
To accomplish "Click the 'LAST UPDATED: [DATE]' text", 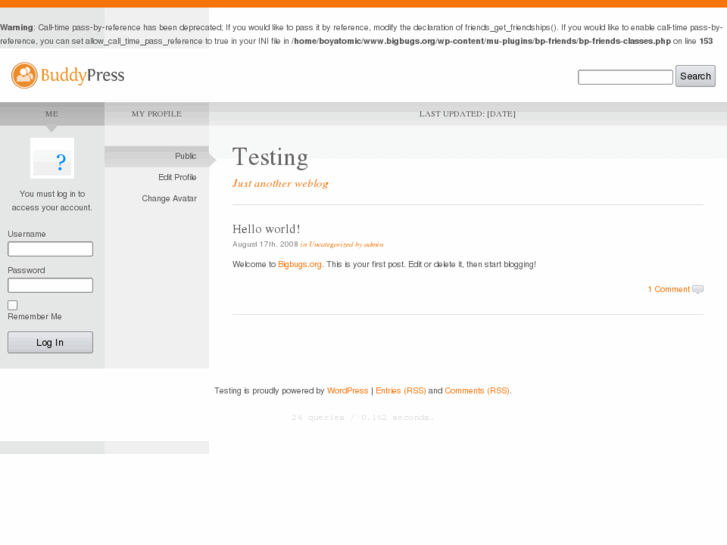I will coord(467,114).
